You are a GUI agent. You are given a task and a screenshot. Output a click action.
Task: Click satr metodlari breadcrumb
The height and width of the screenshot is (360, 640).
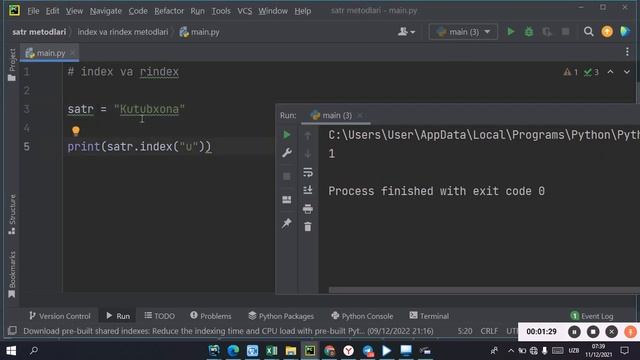click(39, 32)
